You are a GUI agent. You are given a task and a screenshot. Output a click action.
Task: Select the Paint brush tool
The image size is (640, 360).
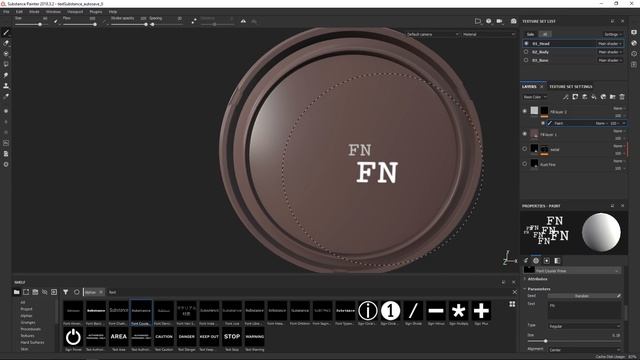pyautogui.click(x=6, y=32)
